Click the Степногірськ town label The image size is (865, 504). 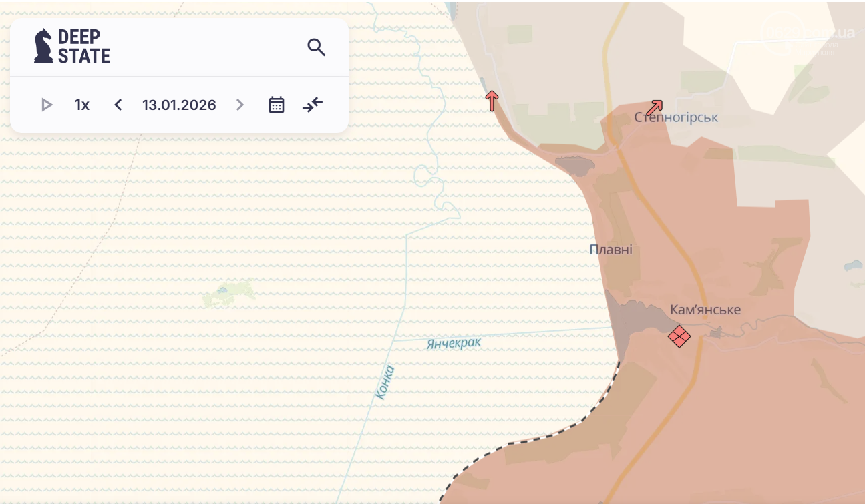click(676, 118)
